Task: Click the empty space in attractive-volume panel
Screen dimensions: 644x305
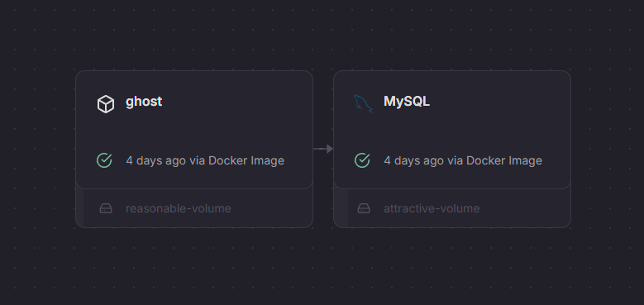Action: tap(526, 208)
